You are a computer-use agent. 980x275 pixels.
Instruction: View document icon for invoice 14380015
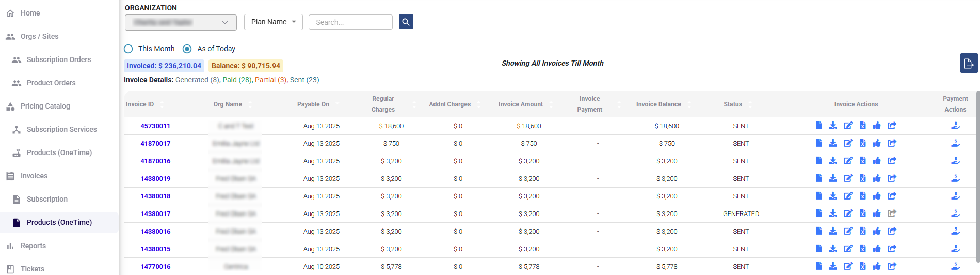tap(818, 249)
